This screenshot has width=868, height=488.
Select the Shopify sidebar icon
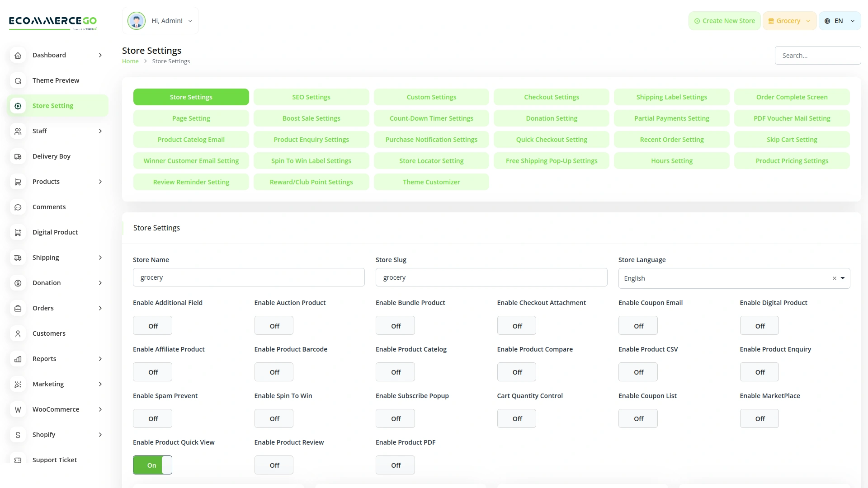point(18,435)
